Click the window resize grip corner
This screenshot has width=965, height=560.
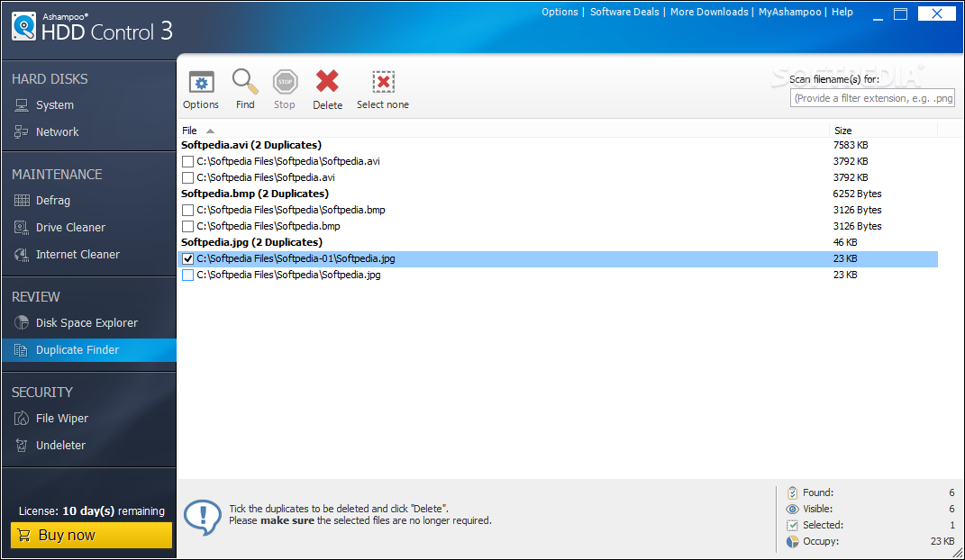958,553
